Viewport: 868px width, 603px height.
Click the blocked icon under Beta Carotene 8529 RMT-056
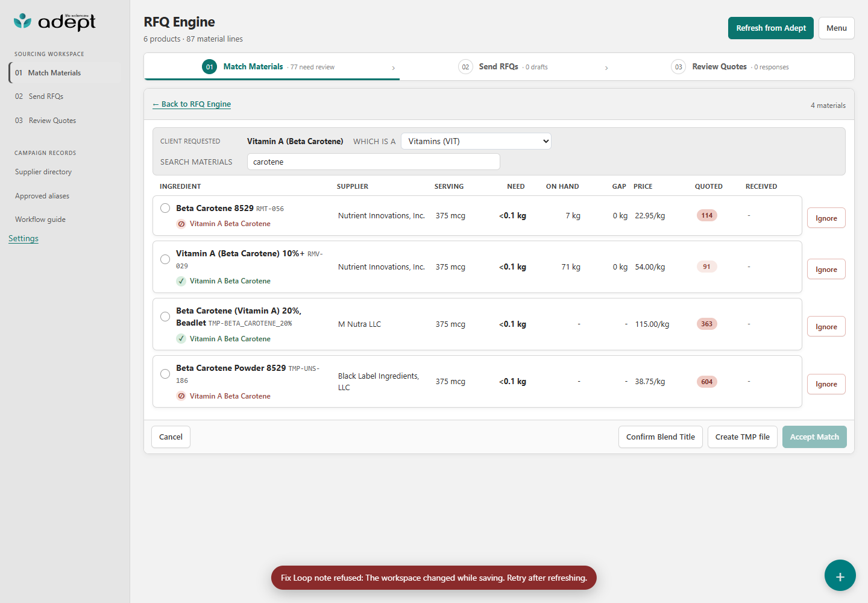pos(181,224)
